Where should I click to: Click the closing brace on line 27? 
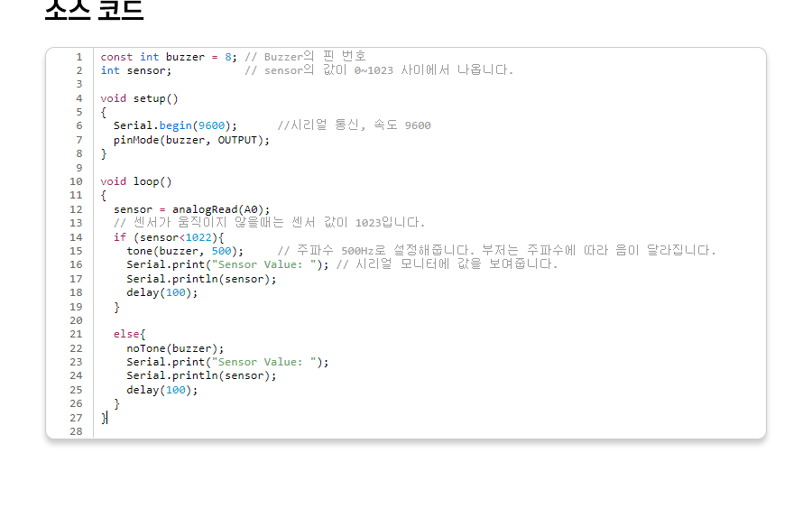pos(104,418)
